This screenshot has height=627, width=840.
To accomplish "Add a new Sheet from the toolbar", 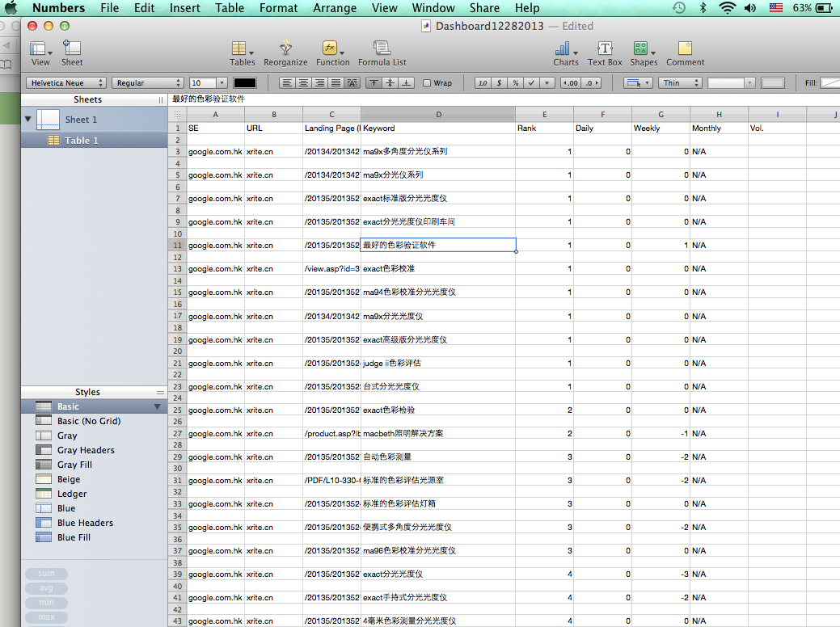I will [72, 52].
